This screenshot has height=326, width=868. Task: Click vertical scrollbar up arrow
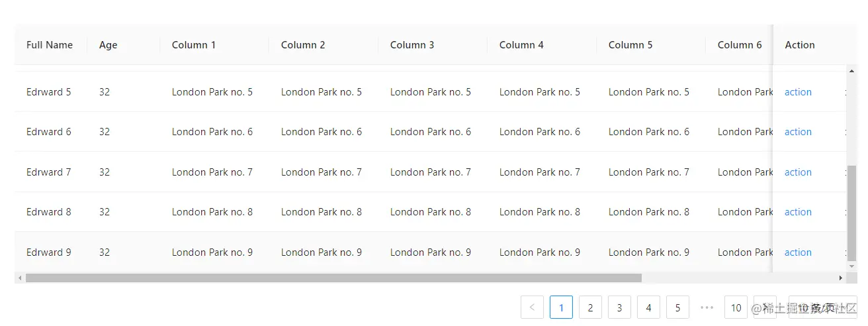(x=852, y=70)
